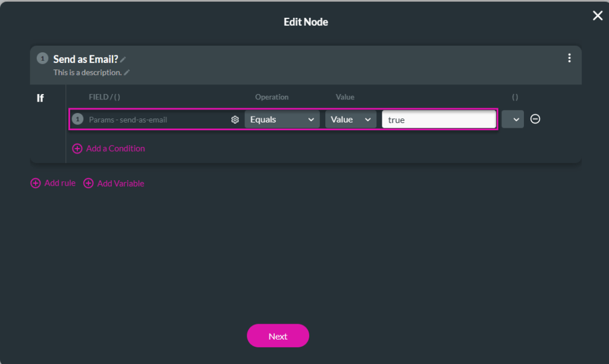Click the pencil icon beside the Send as Email? title

click(x=123, y=59)
